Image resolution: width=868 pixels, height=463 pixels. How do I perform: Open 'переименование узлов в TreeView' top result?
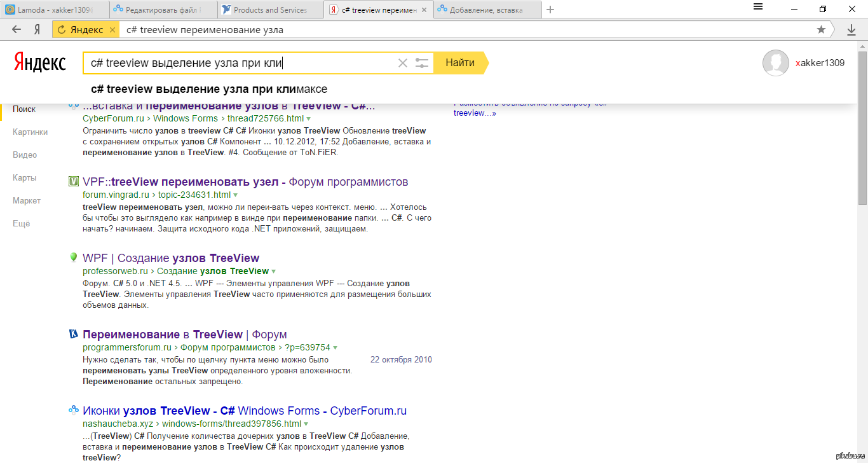pyautogui.click(x=229, y=107)
